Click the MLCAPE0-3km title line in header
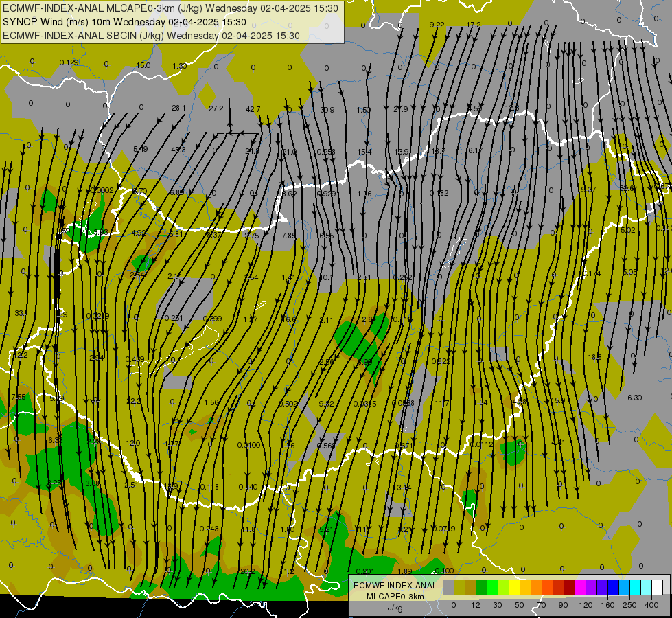This screenshot has width=672, height=618. pos(170,8)
